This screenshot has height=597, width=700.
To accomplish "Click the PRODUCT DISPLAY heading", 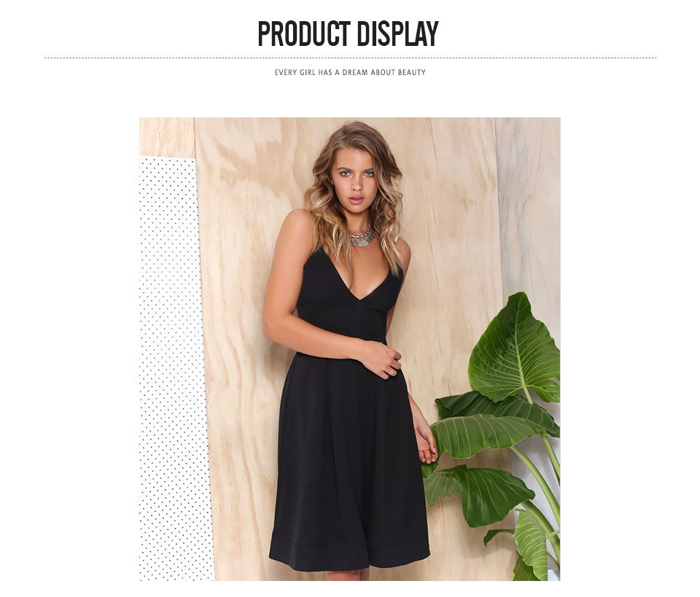I will click(349, 34).
